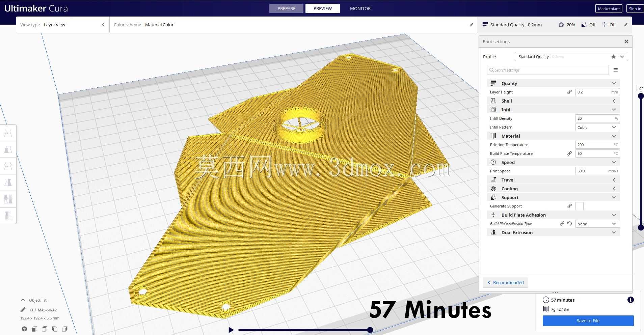Collapse the Quality section
This screenshot has width=644, height=335.
[553, 83]
